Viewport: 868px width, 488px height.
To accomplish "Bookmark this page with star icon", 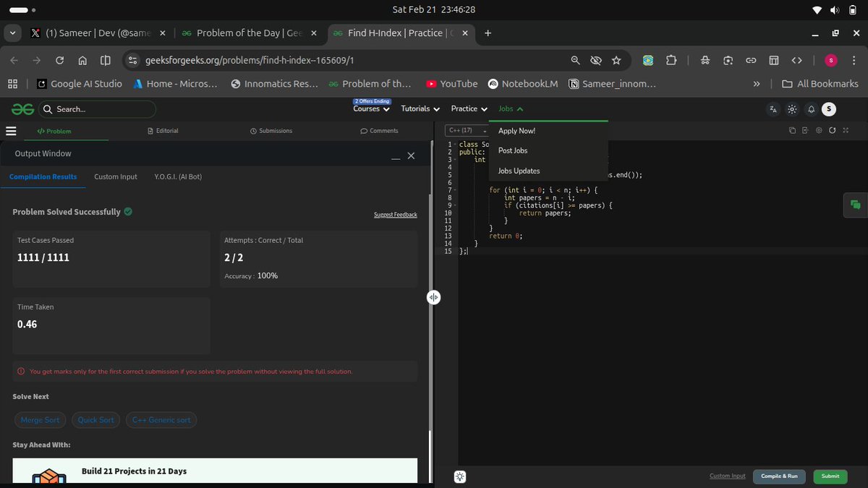I will (x=616, y=61).
